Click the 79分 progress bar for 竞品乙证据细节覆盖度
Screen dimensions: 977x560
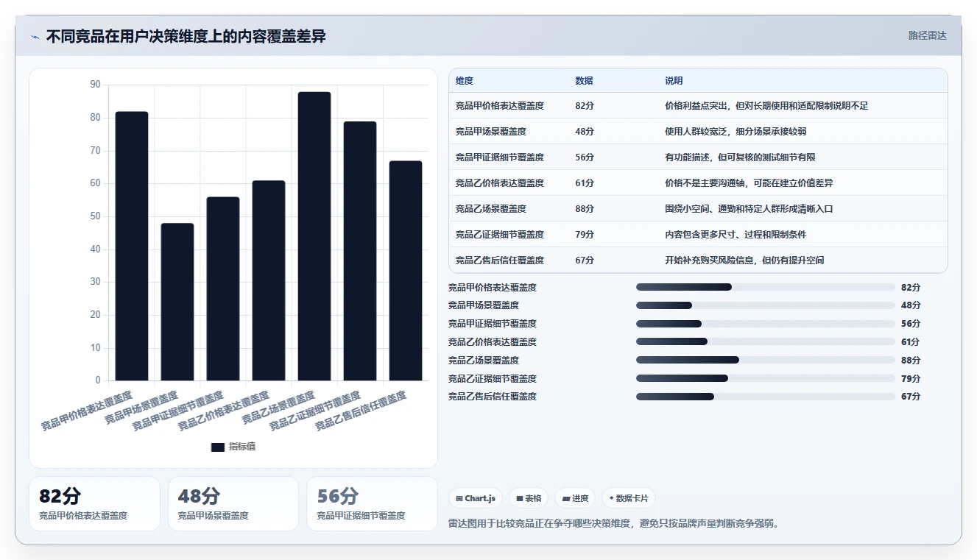766,378
